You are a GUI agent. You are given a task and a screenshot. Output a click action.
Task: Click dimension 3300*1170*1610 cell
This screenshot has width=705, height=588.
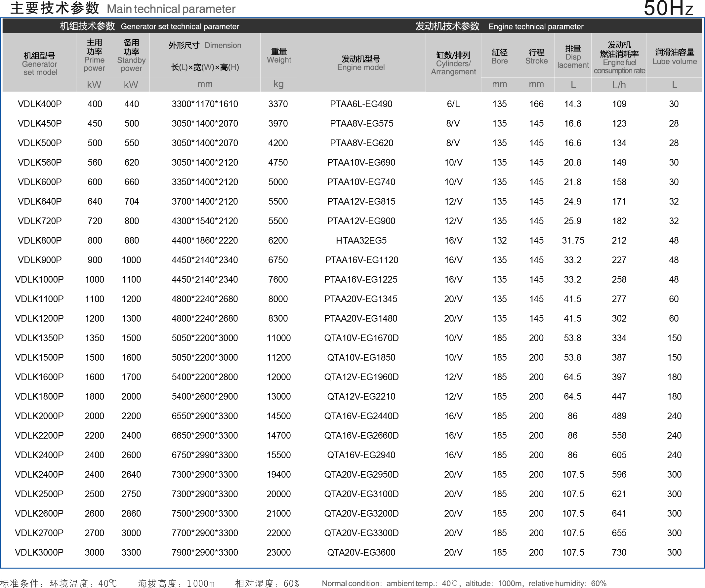[x=204, y=104]
